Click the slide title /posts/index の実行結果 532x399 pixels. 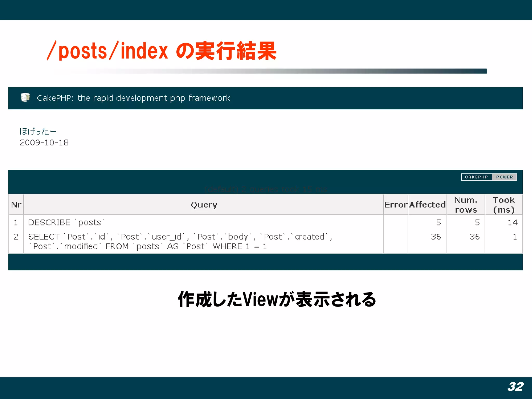(x=162, y=51)
